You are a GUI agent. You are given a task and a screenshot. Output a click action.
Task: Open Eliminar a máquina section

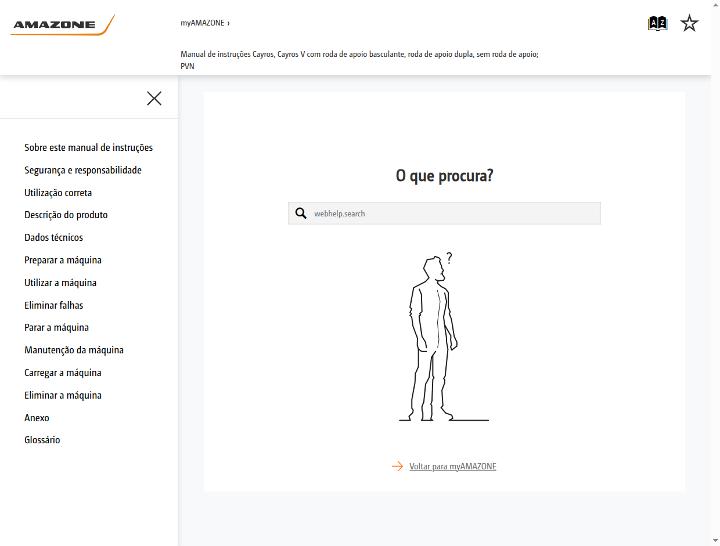(62, 395)
